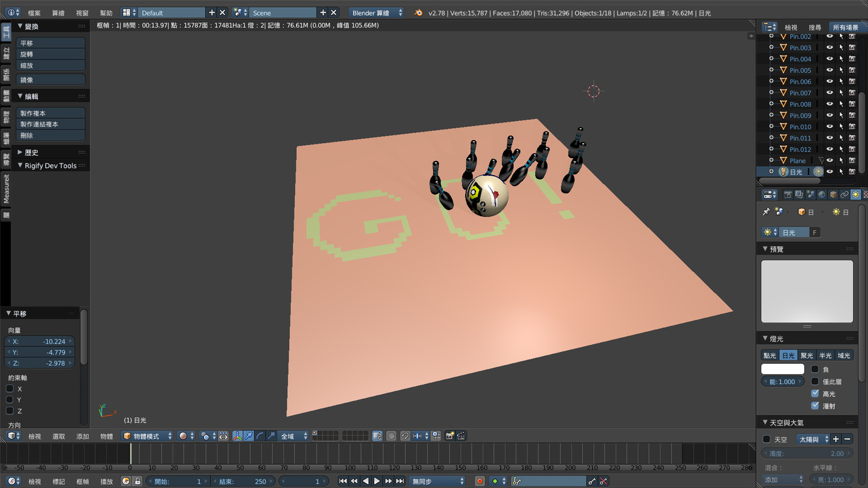868x488 pixels.
Task: Select the translate manipulator arrow icon
Action: pos(249,437)
